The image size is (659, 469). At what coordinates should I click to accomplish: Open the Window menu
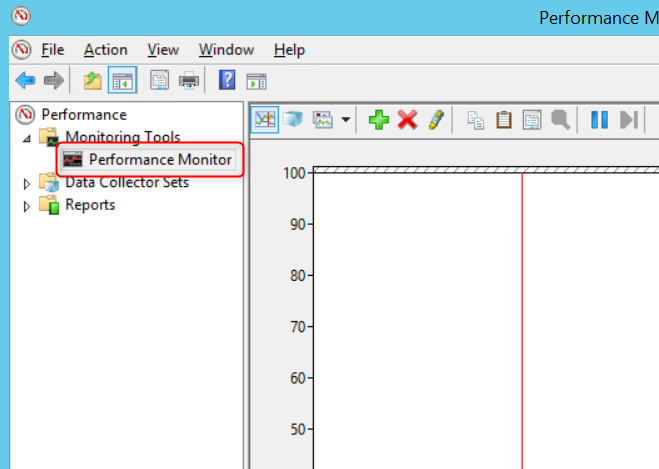pos(226,50)
